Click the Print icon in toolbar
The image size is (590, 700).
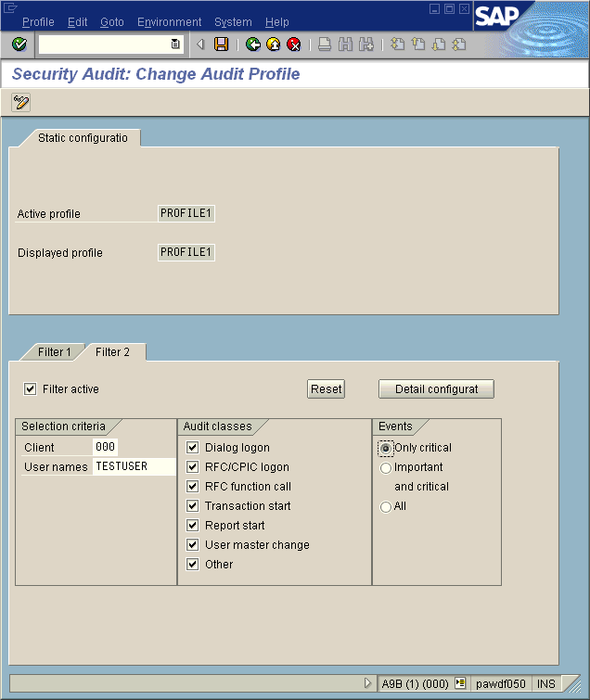(325, 45)
